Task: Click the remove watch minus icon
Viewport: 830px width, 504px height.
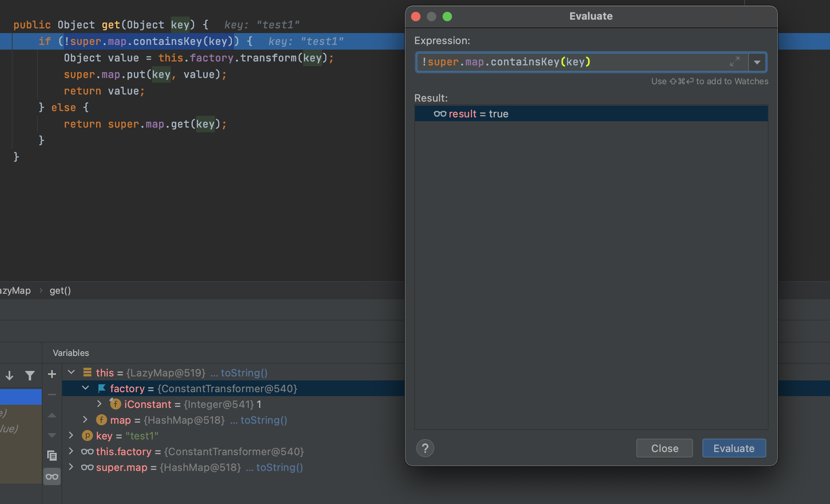Action: (52, 394)
